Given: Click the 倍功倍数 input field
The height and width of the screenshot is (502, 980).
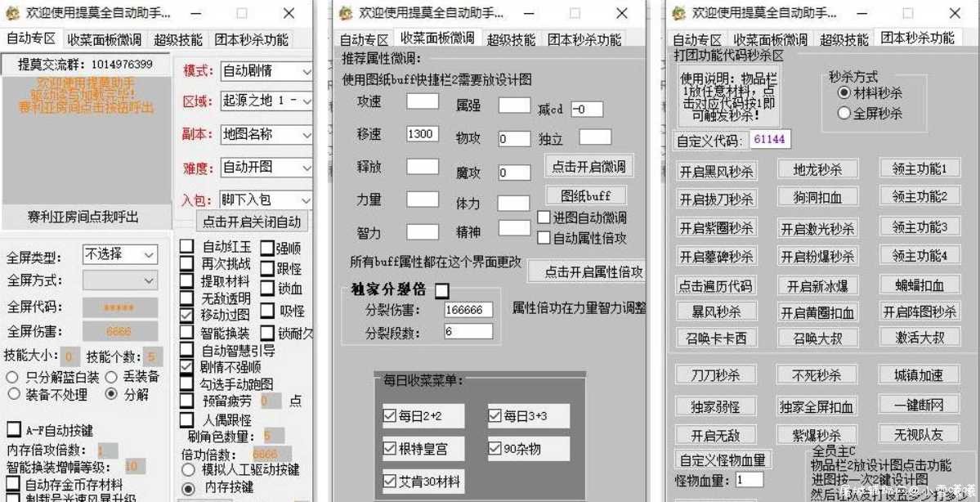Looking at the screenshot, I should pyautogui.click(x=271, y=454).
